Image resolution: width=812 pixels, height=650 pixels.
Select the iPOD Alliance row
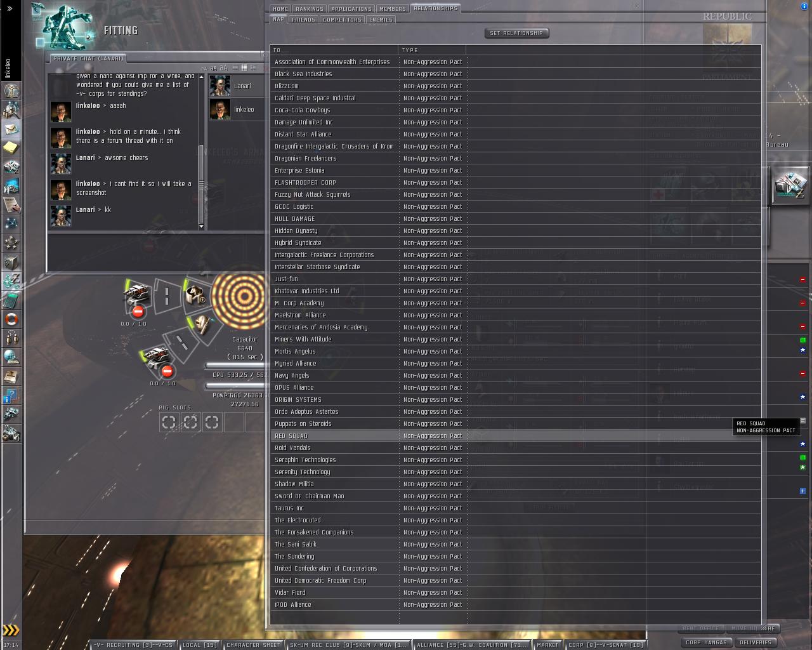515,605
